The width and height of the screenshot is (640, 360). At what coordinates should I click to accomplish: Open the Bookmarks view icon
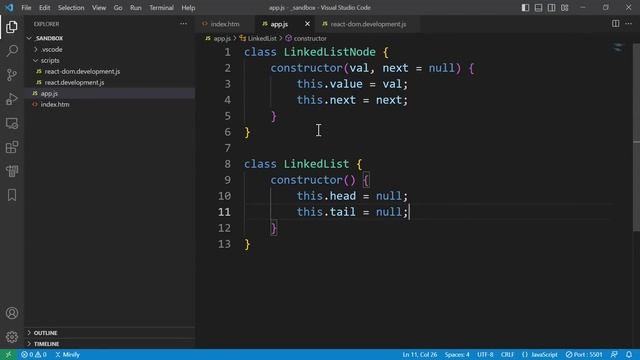[12, 195]
